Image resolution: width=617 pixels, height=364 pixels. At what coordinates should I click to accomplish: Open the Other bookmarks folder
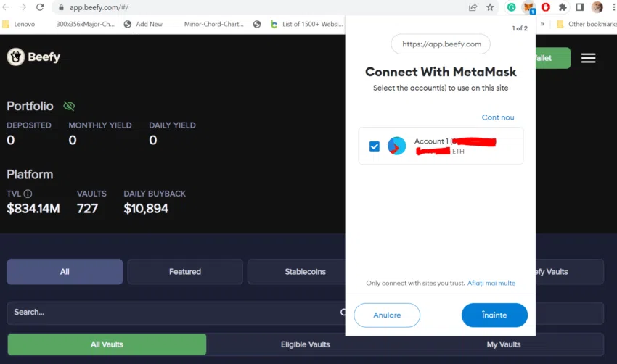click(587, 24)
